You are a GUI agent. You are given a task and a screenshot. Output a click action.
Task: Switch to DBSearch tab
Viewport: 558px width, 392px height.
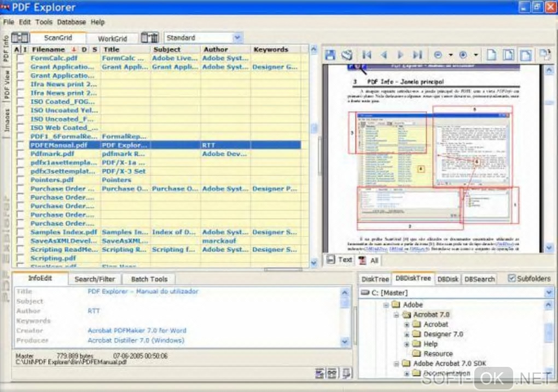click(480, 279)
